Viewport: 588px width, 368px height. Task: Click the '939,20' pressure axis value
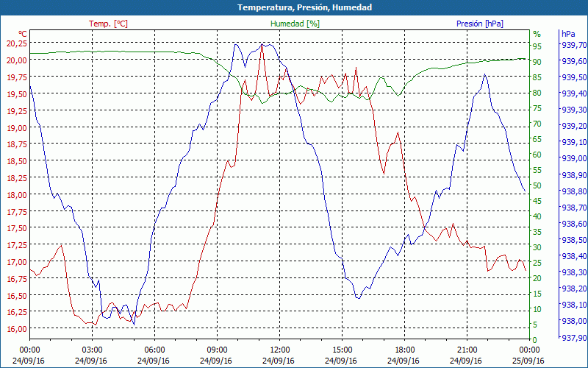573,126
